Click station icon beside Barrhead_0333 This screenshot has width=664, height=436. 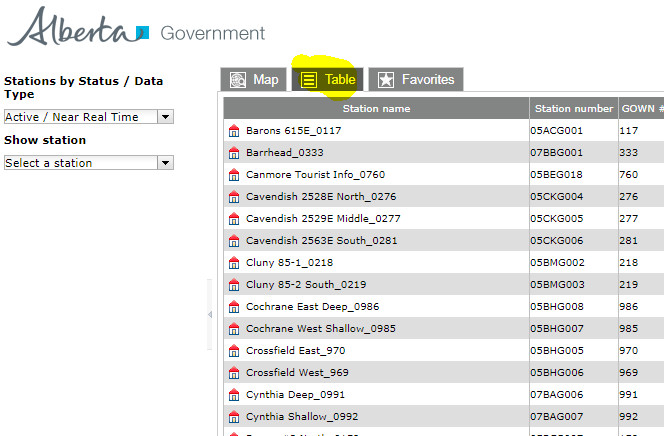click(234, 152)
